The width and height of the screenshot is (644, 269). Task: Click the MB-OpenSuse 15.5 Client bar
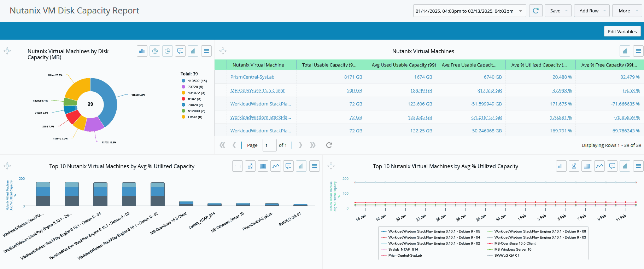coord(186,203)
